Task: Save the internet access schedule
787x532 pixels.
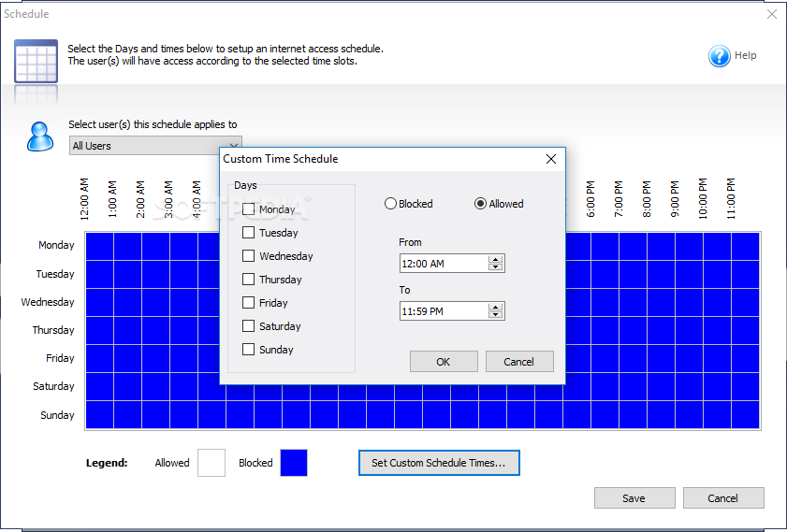Action: coord(634,498)
